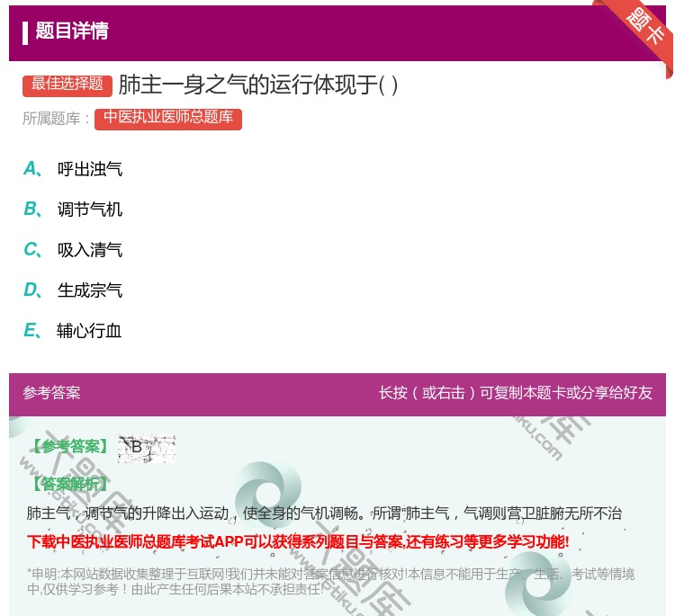
Task: Select option C 吸入清气
Action: (x=73, y=249)
